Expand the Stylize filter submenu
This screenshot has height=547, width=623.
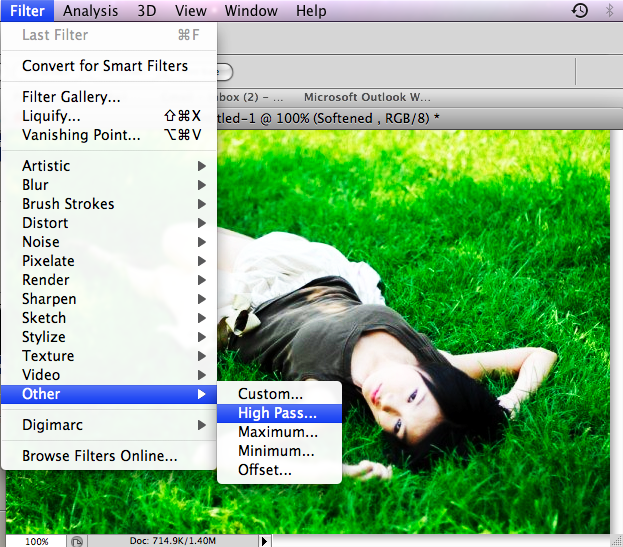(109, 337)
